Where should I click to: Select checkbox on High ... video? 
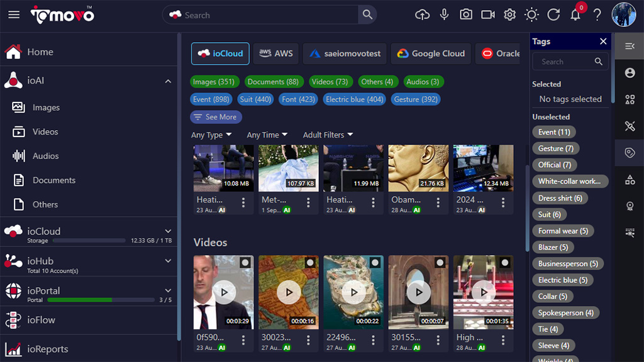click(505, 263)
